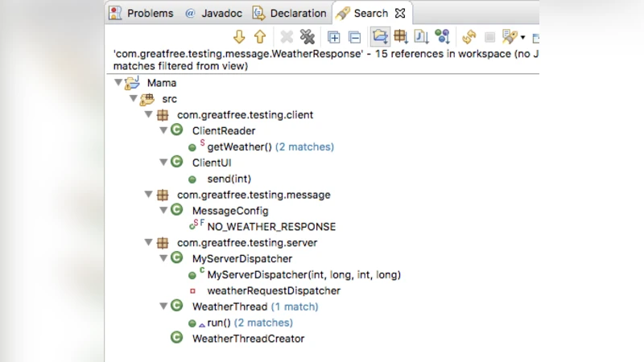Collapse the Mama project node
Image resolution: width=644 pixels, height=362 pixels.
point(119,83)
